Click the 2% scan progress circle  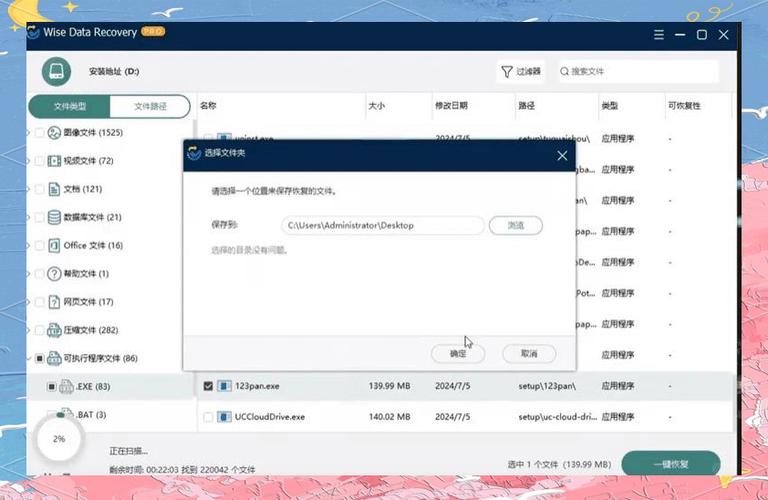tap(59, 439)
